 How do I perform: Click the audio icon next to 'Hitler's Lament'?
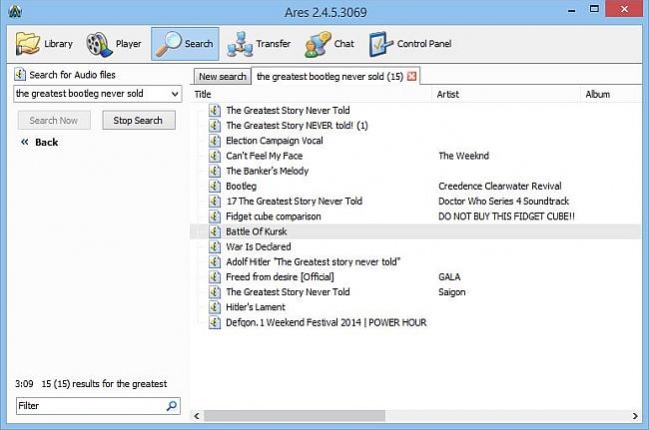tap(214, 307)
